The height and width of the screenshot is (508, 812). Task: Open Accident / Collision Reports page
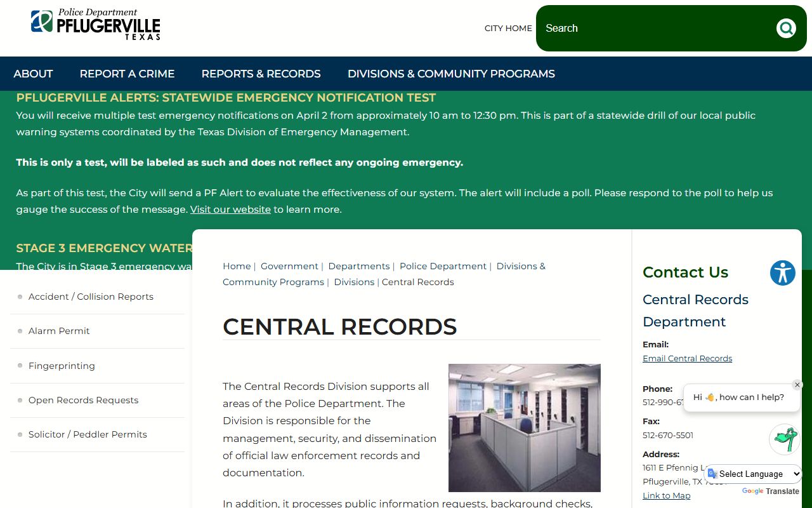(91, 297)
